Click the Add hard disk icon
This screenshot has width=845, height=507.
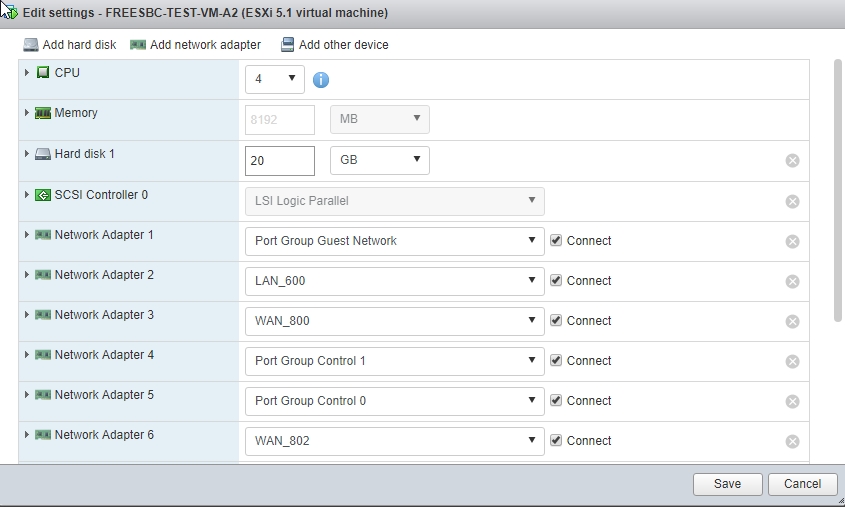[x=31, y=45]
